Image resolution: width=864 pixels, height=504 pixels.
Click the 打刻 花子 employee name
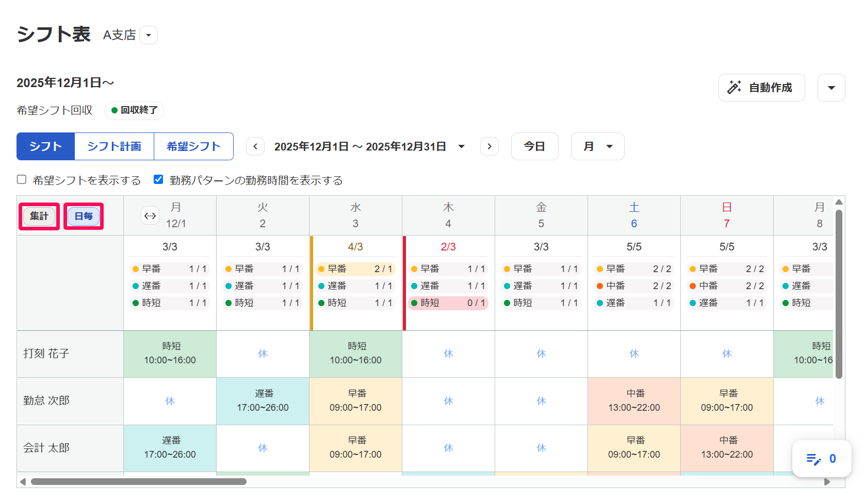pos(46,354)
